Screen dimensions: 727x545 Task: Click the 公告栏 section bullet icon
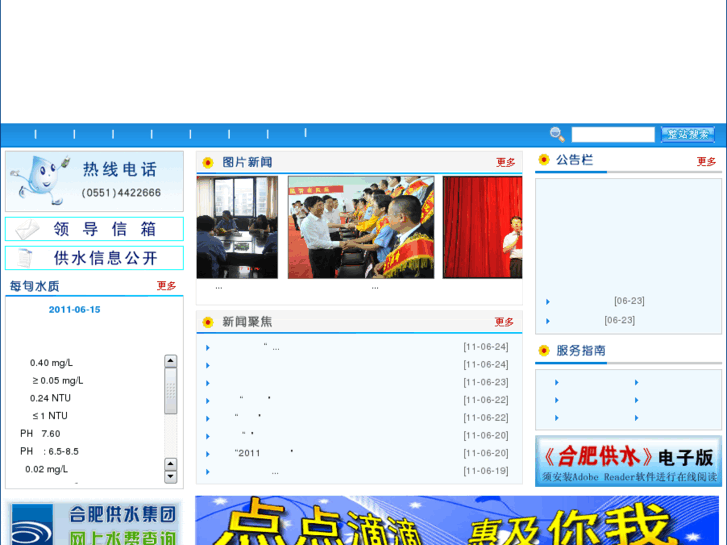point(543,160)
